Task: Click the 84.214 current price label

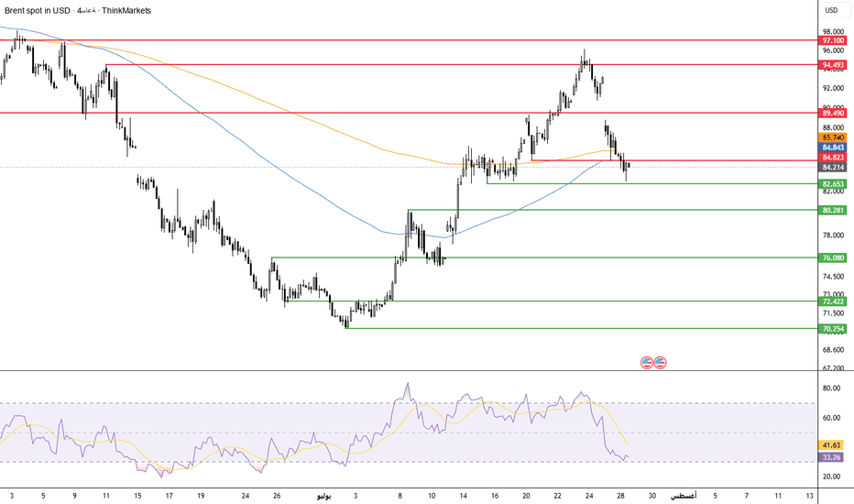Action: click(833, 168)
